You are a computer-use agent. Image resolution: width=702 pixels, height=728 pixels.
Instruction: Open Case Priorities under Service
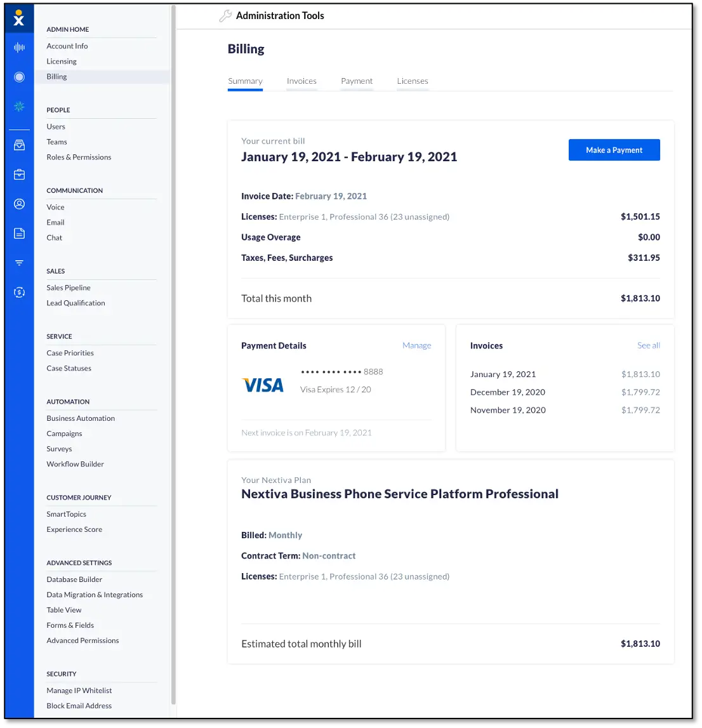(70, 353)
